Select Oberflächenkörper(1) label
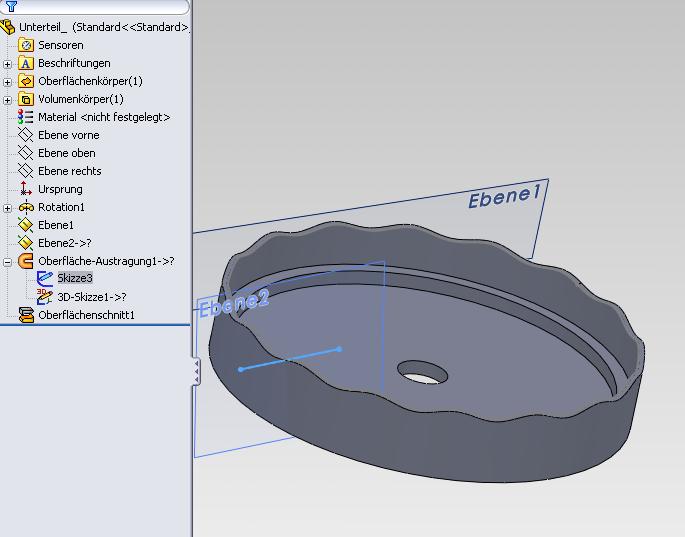685x537 pixels. click(90, 81)
